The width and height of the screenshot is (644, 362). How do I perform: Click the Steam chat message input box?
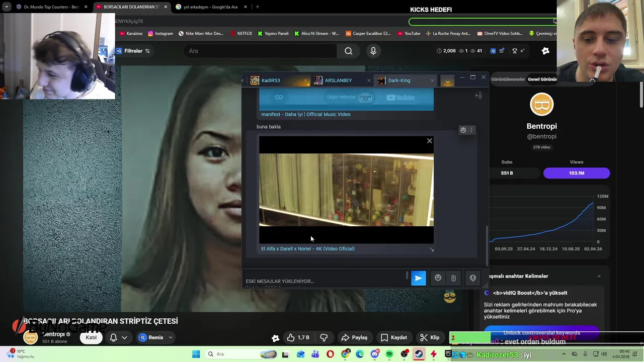point(326,278)
